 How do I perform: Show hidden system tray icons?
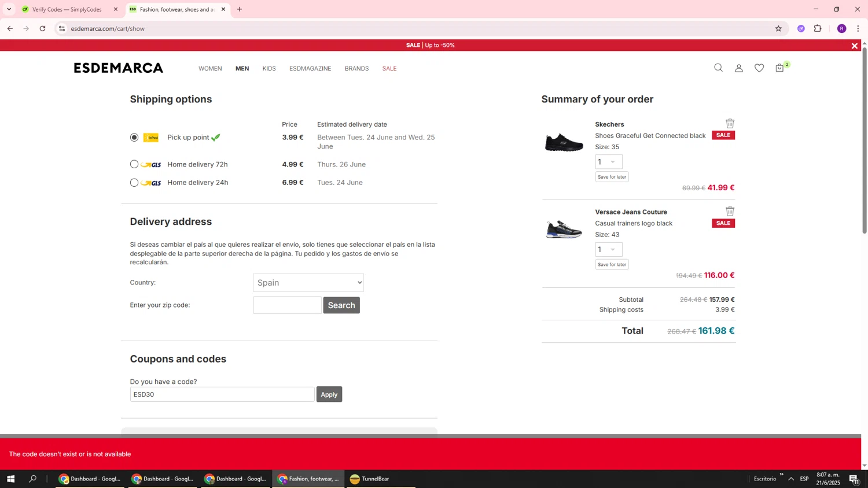[791, 479]
